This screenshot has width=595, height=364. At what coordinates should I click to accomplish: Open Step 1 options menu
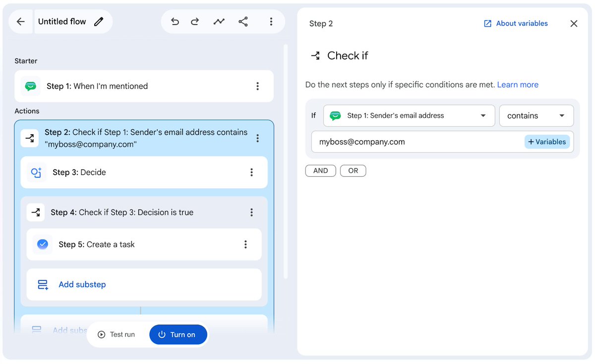pyautogui.click(x=257, y=86)
